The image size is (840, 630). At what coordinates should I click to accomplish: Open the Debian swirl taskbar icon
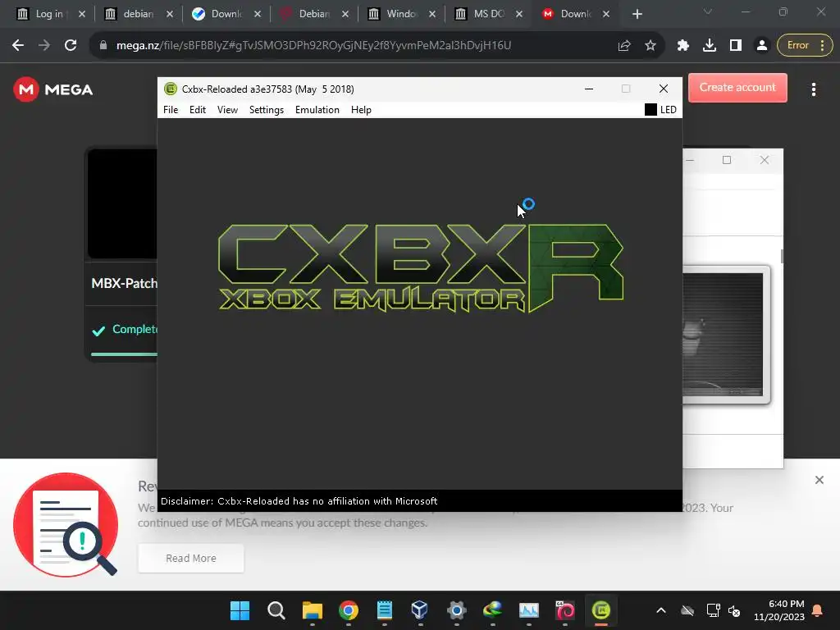click(564, 610)
